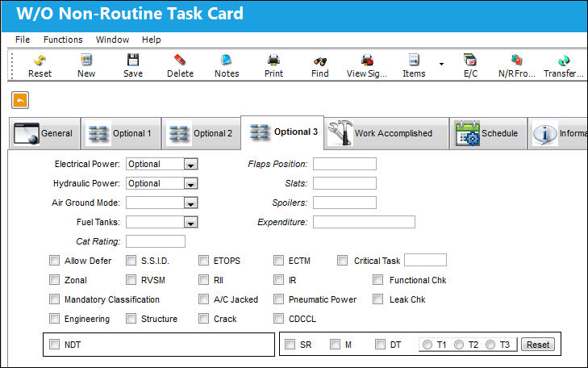Open the Schedule tab
Screen dimensions: 588x368
[488, 133]
